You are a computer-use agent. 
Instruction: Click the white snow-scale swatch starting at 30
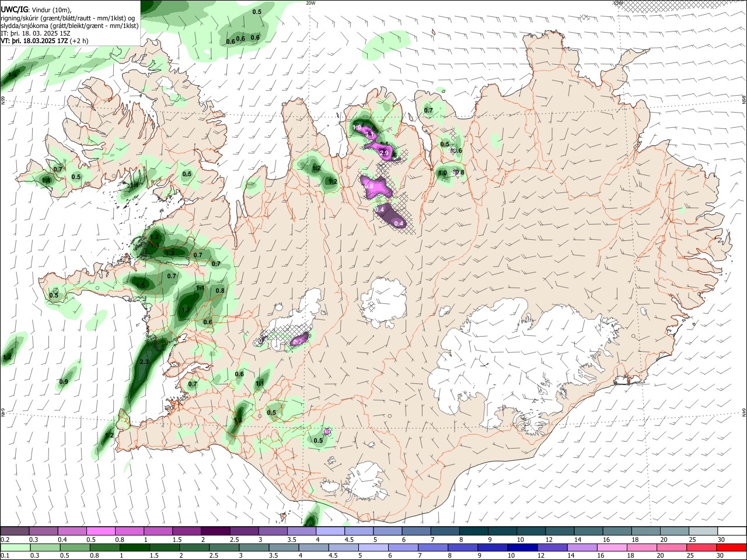pyautogui.click(x=731, y=531)
